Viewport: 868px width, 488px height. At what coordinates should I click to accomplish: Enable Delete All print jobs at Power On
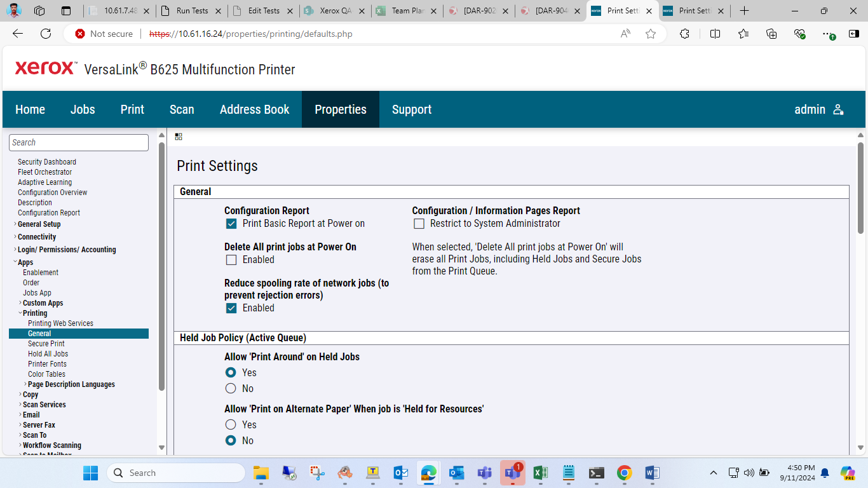231,260
